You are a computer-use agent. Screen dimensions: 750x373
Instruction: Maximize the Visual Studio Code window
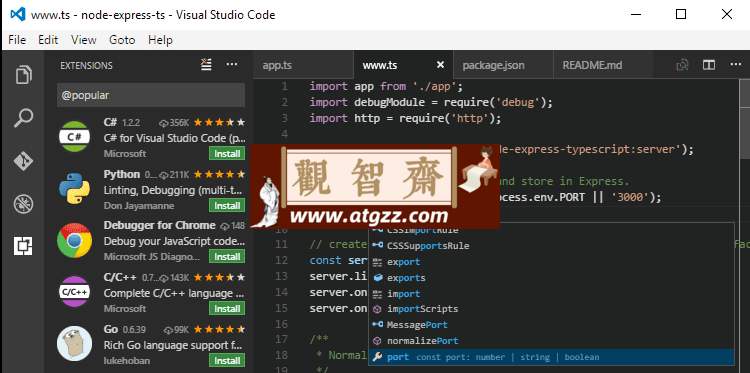(681, 14)
